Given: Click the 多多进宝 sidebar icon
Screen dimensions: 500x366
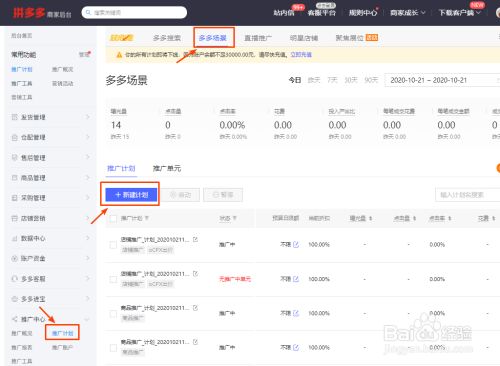Looking at the screenshot, I should 14,299.
